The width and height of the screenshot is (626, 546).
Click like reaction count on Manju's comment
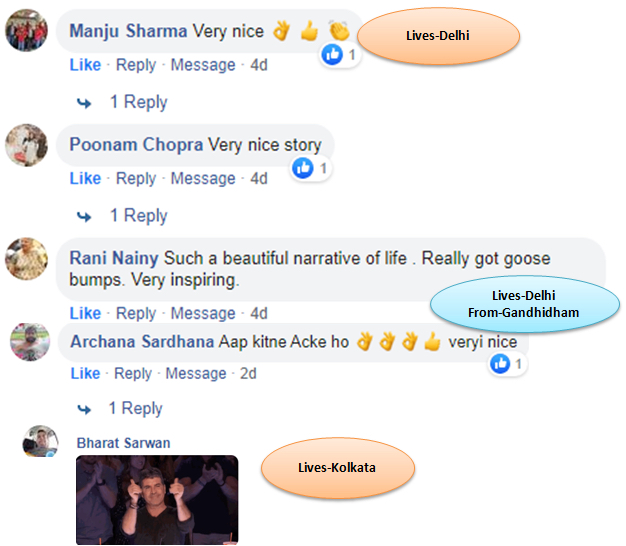(340, 55)
